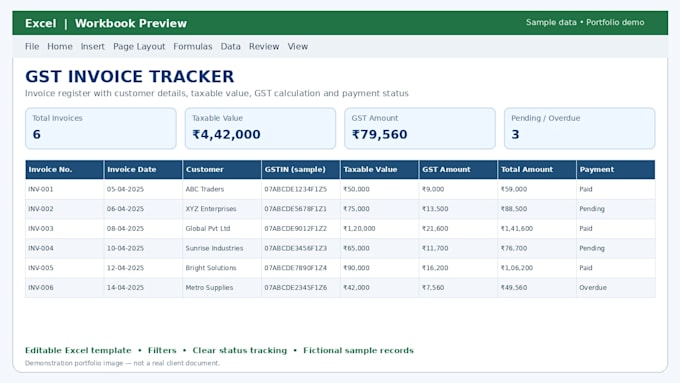
Task: Select cell INV-004
Action: click(65, 248)
